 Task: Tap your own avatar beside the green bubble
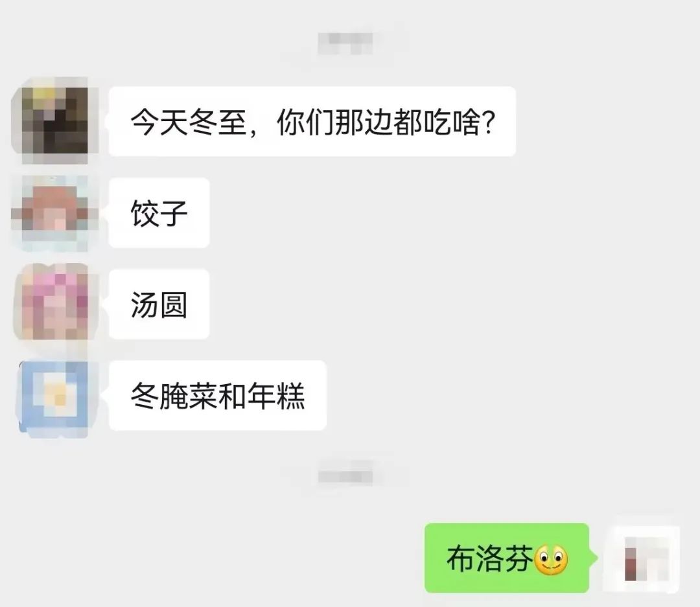(646, 558)
